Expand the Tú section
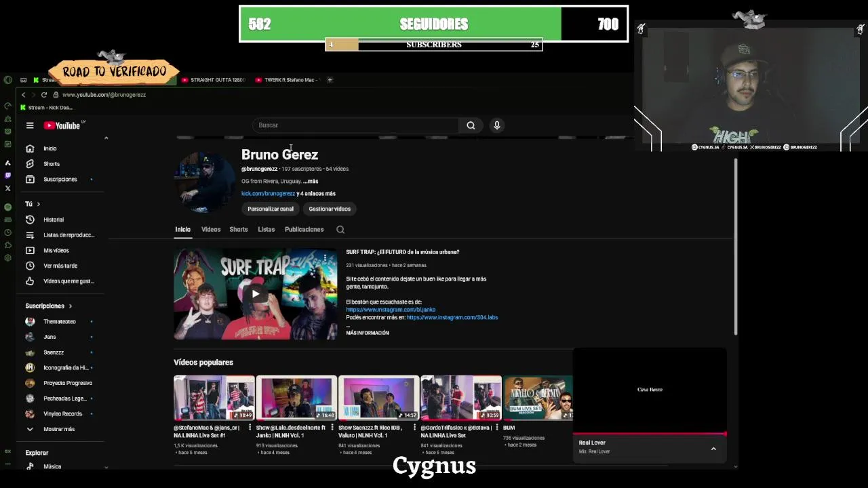 (x=33, y=204)
